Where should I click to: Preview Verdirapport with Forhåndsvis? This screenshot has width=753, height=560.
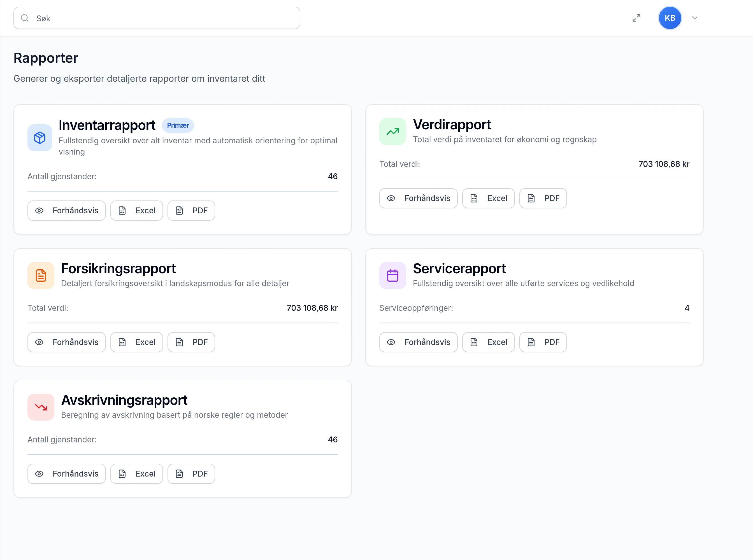[x=418, y=198]
